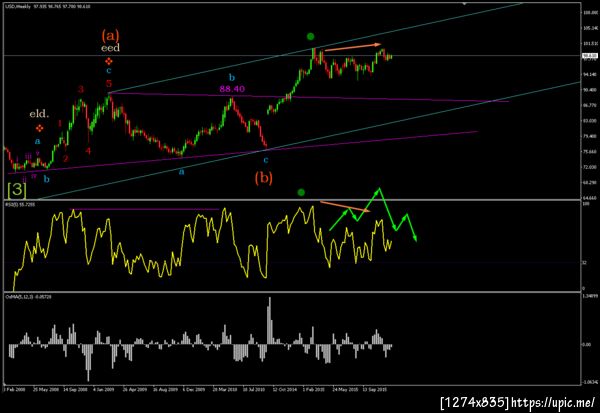Click the blue c label below 'eed' diamond

(x=109, y=70)
